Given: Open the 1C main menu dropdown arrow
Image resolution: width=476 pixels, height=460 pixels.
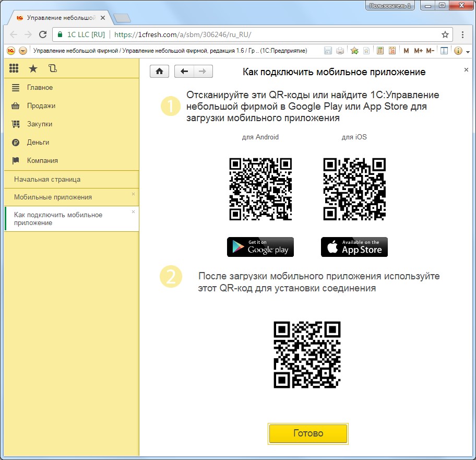Looking at the screenshot, I should [23, 51].
